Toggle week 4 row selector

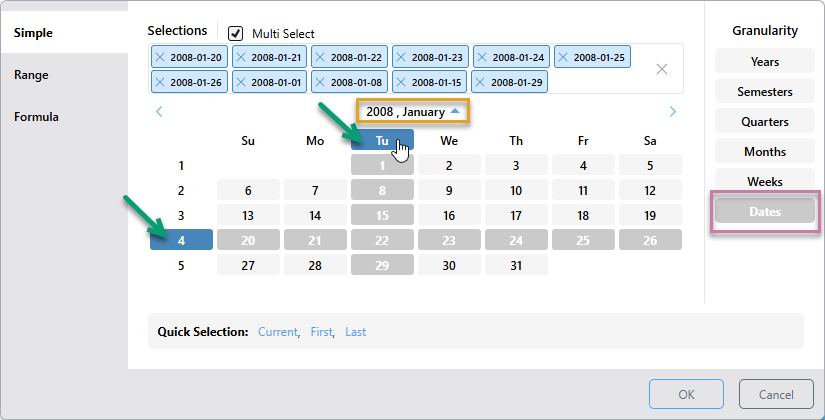181,240
